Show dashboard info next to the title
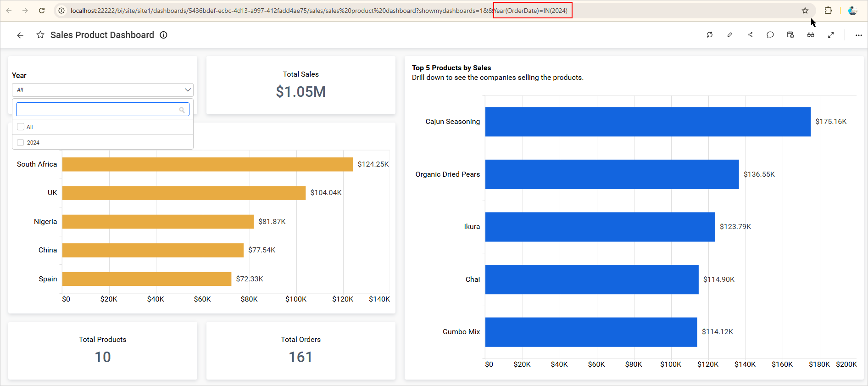868x386 pixels. pyautogui.click(x=164, y=35)
